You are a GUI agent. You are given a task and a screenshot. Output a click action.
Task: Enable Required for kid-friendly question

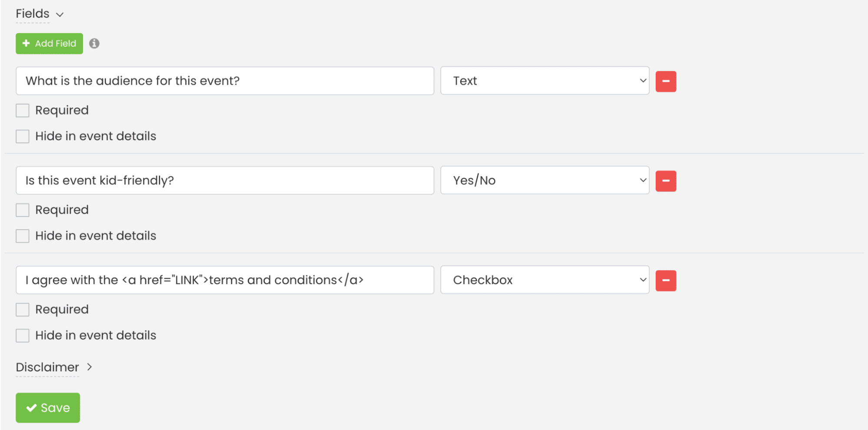(22, 210)
